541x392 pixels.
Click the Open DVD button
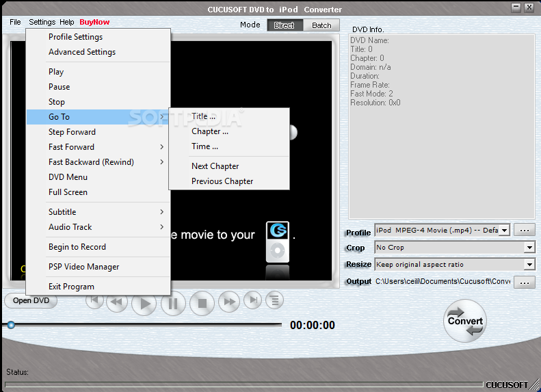31,300
